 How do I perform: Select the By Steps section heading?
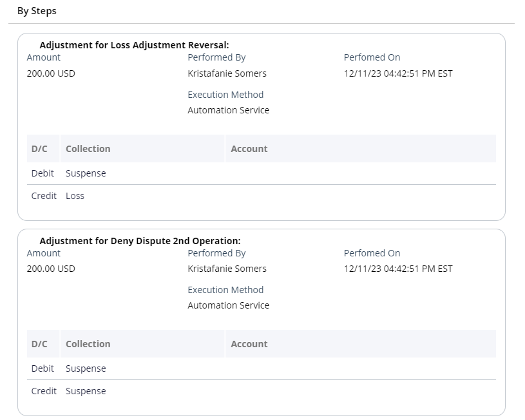(x=37, y=11)
